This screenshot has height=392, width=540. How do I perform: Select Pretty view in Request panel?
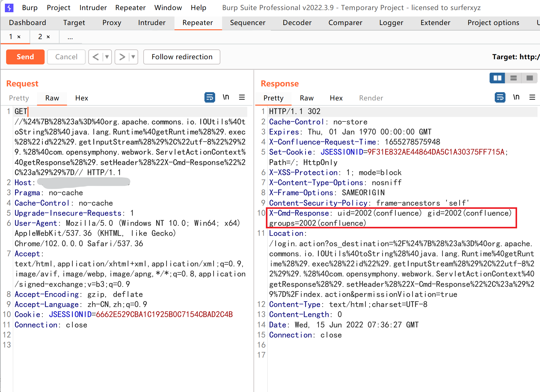pyautogui.click(x=19, y=98)
